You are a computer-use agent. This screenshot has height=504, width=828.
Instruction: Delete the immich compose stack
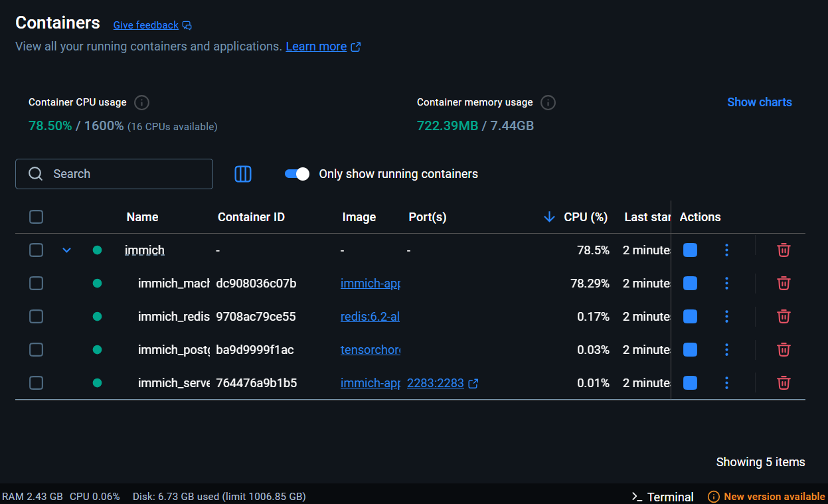pyautogui.click(x=784, y=250)
